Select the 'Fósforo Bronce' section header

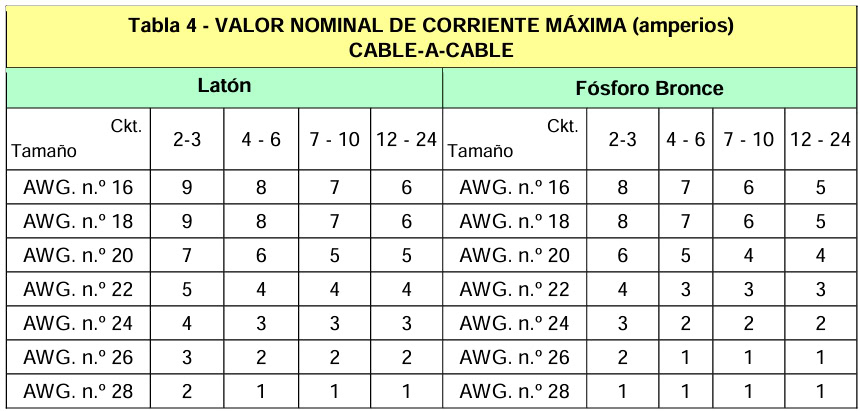point(649,89)
